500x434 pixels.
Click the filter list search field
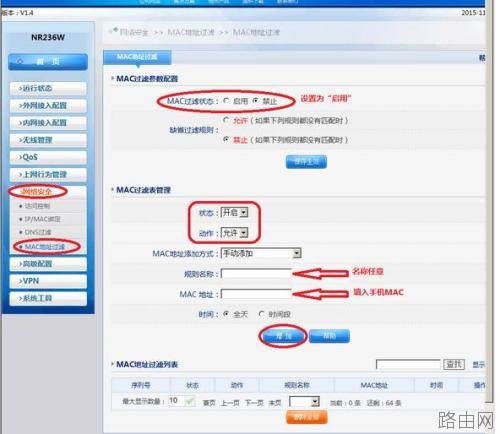408,364
